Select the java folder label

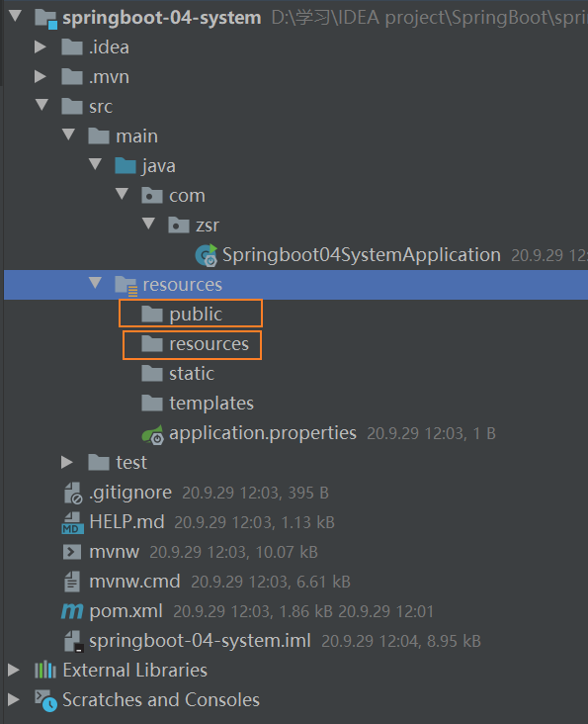point(159,166)
